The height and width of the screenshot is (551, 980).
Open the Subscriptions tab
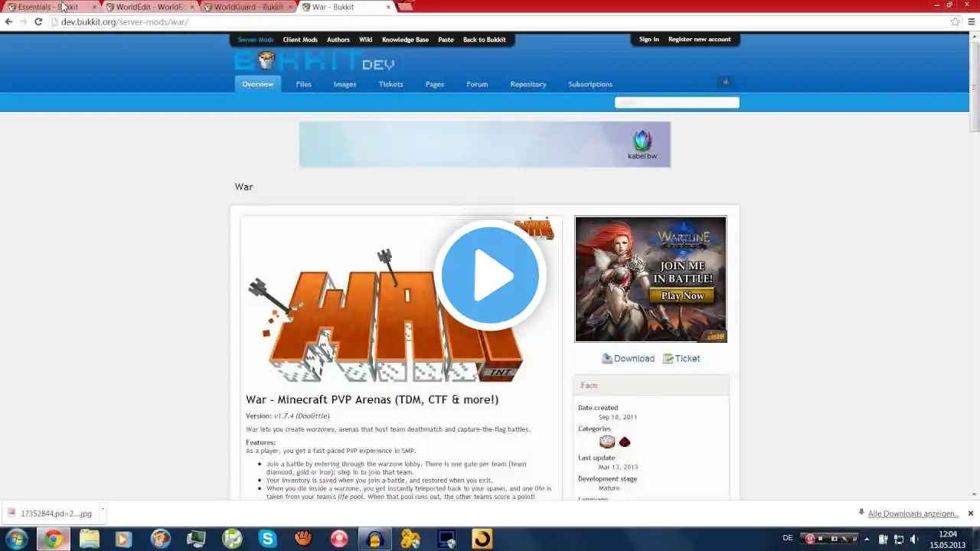pyautogui.click(x=590, y=84)
